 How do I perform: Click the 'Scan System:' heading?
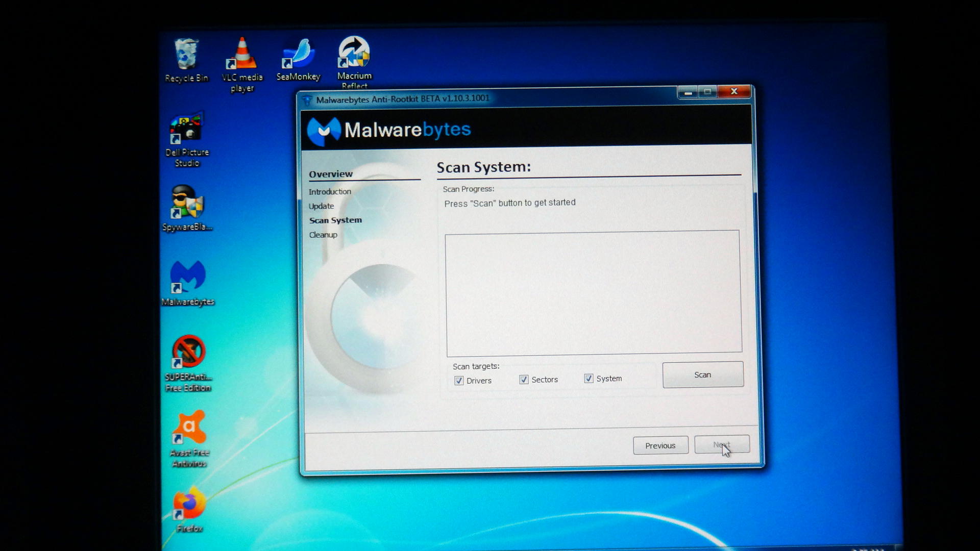coord(484,167)
